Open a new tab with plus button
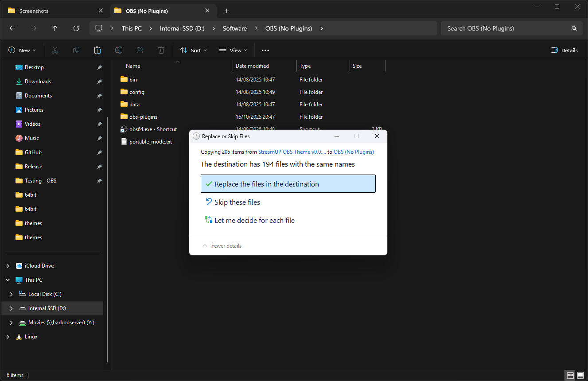 click(x=227, y=11)
